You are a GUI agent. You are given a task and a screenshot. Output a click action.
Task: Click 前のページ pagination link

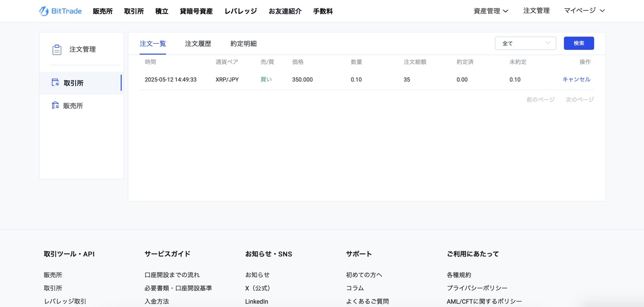[540, 100]
